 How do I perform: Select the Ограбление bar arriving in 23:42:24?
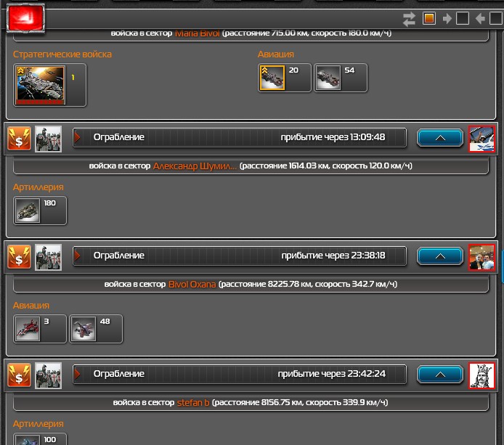[x=240, y=374]
